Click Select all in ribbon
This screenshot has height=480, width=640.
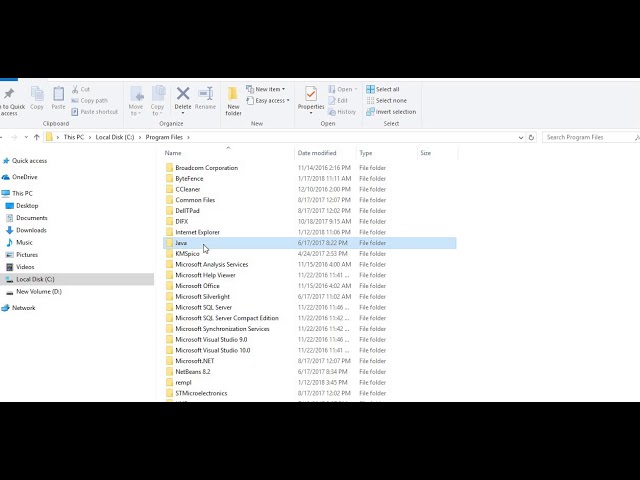(383, 89)
